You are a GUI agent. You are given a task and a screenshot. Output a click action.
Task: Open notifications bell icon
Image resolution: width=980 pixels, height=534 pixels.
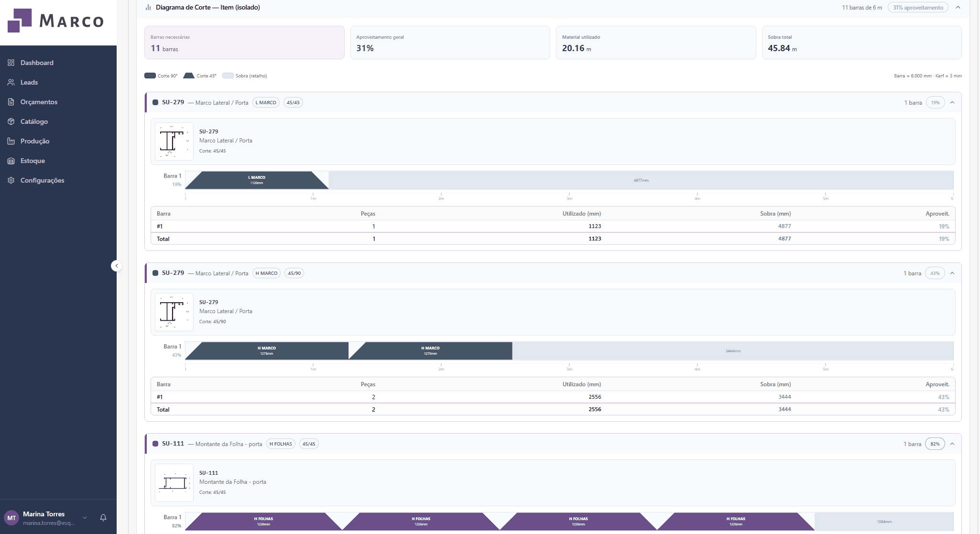point(103,517)
